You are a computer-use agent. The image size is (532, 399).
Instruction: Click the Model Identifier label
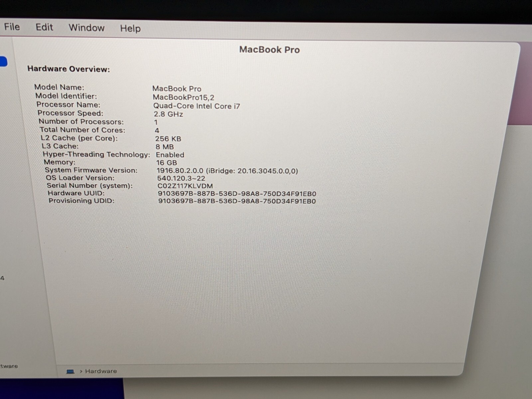[66, 96]
